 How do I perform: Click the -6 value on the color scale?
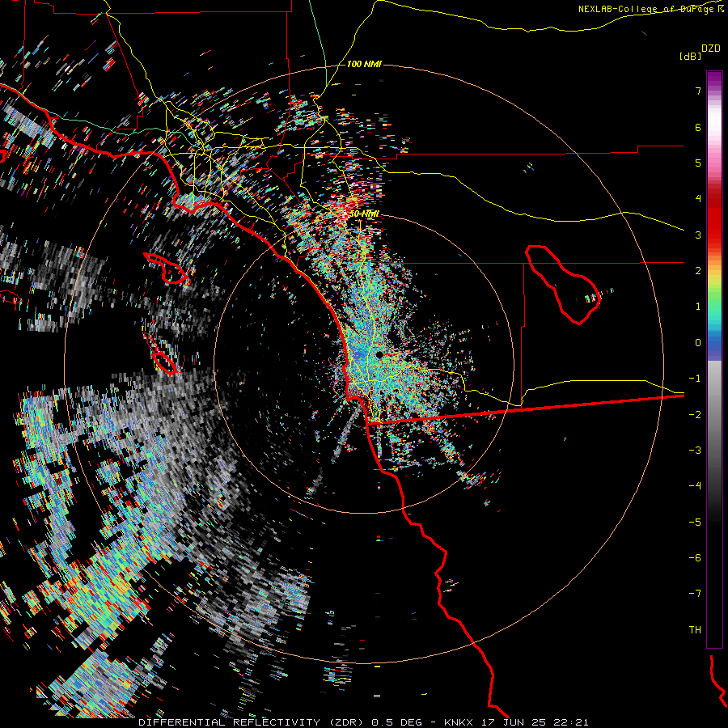click(695, 558)
